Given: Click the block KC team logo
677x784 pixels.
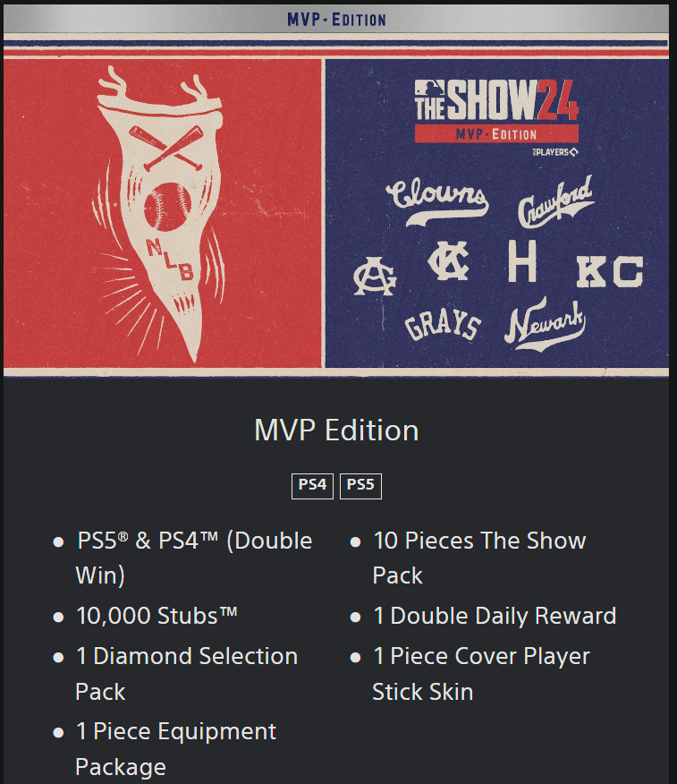Looking at the screenshot, I should (610, 271).
